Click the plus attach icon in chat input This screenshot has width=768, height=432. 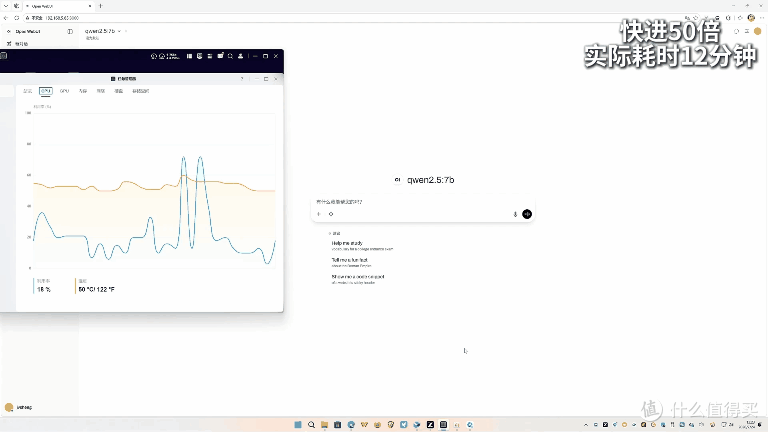319,214
